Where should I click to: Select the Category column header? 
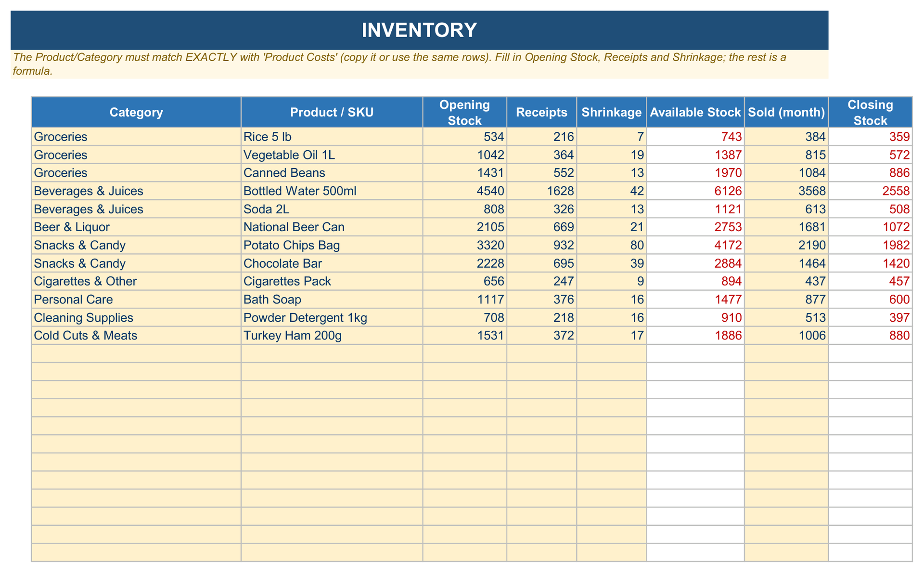[x=136, y=112]
